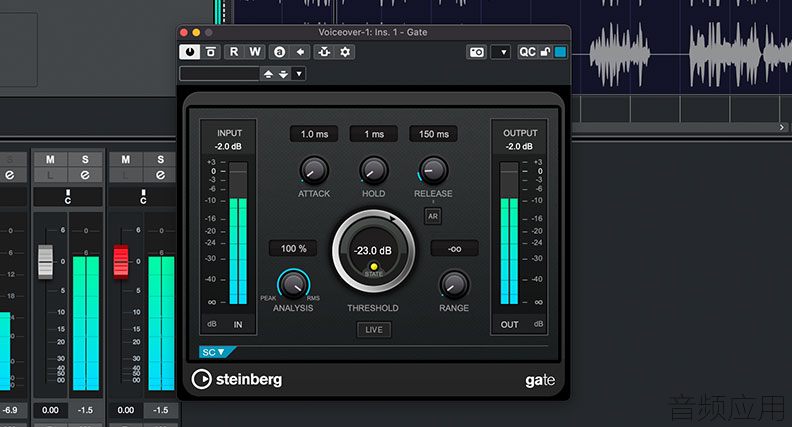Image resolution: width=792 pixels, height=427 pixels.
Task: Solo the channel with the white fader
Action: tap(85, 160)
